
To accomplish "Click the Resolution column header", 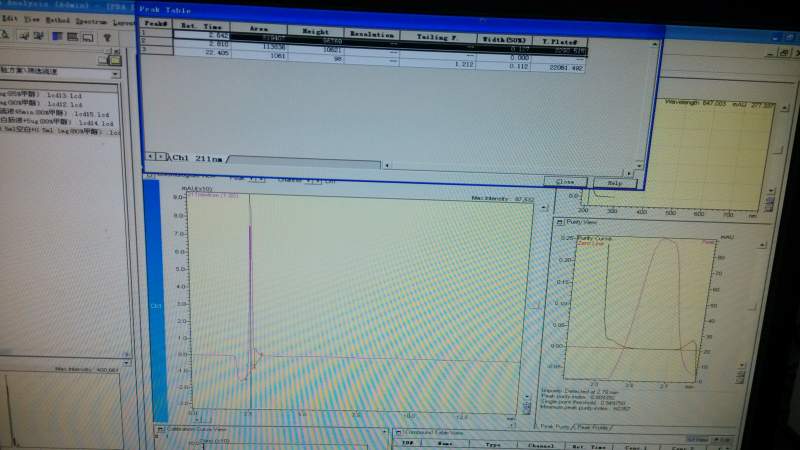I will [x=372, y=34].
